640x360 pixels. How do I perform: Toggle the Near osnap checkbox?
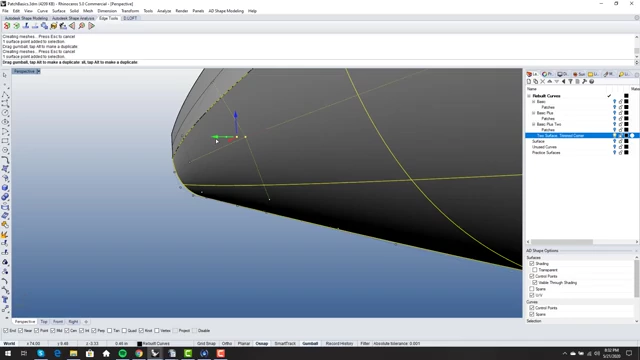click(20, 331)
